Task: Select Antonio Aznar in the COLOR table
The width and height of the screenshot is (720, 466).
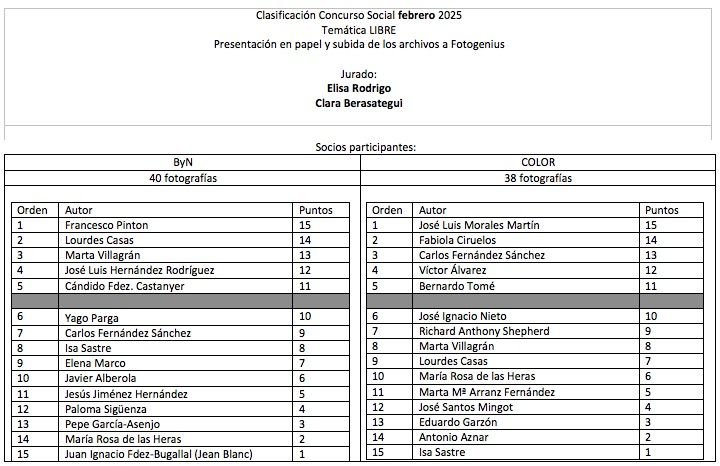Action: click(x=452, y=437)
